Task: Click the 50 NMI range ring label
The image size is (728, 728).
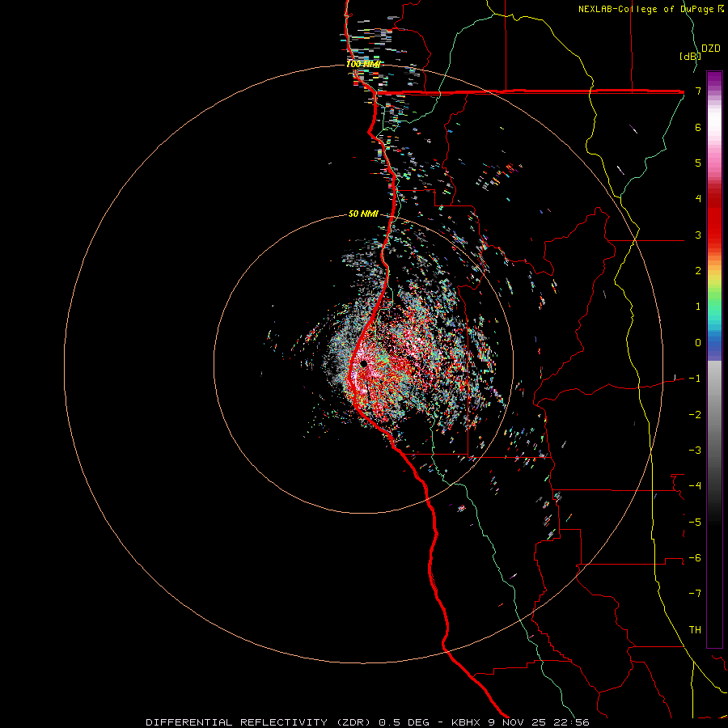Action: pyautogui.click(x=363, y=214)
